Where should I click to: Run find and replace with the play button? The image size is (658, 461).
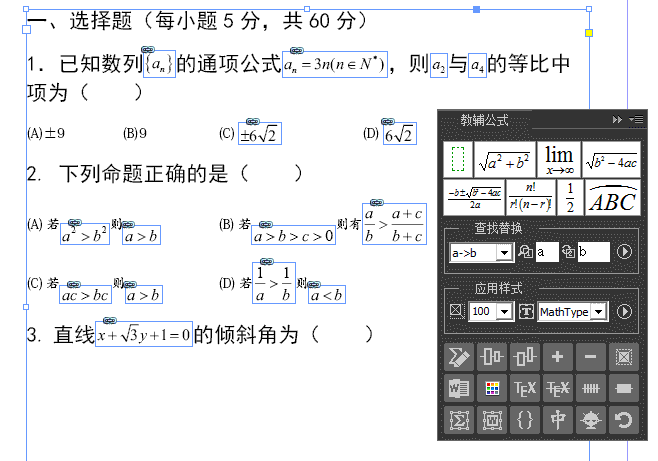(626, 252)
